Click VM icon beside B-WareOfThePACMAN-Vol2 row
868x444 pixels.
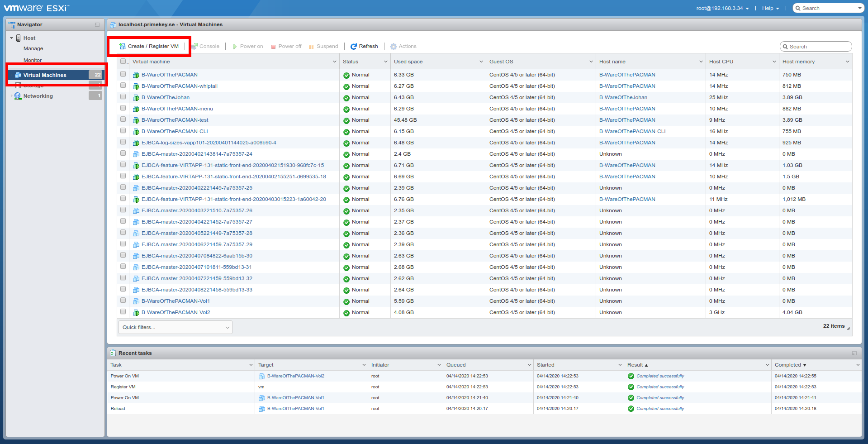pyautogui.click(x=136, y=313)
